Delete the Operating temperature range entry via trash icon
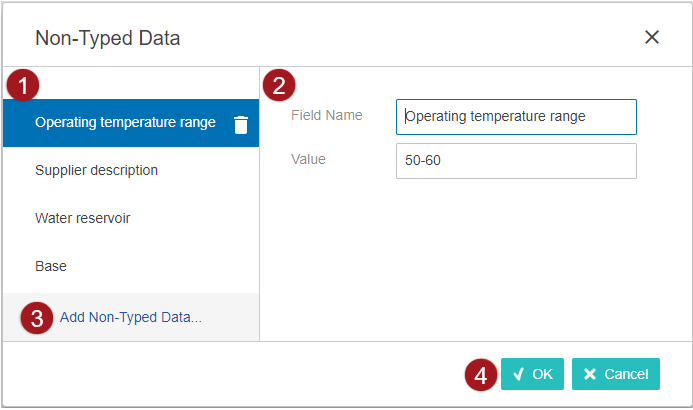Screen dimensions: 693x410 tap(241, 124)
